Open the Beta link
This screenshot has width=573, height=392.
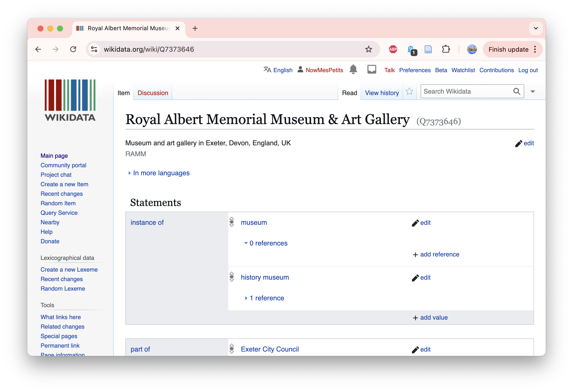[441, 70]
